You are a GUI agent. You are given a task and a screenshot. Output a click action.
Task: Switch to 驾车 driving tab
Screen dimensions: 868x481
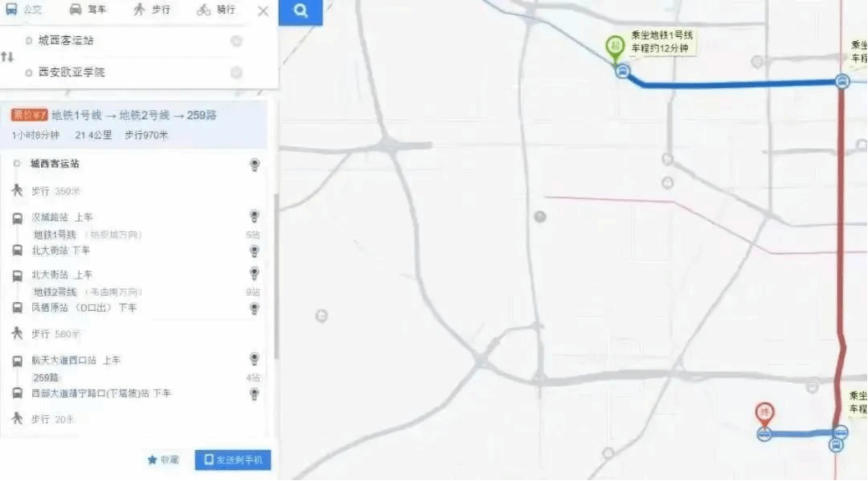[87, 10]
